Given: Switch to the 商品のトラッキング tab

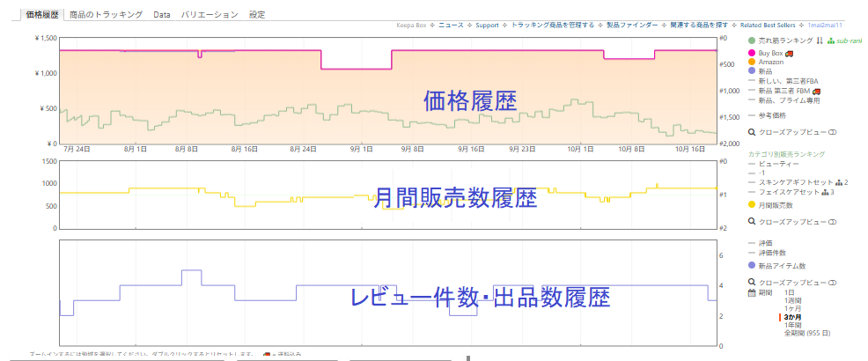Looking at the screenshot, I should click(106, 15).
